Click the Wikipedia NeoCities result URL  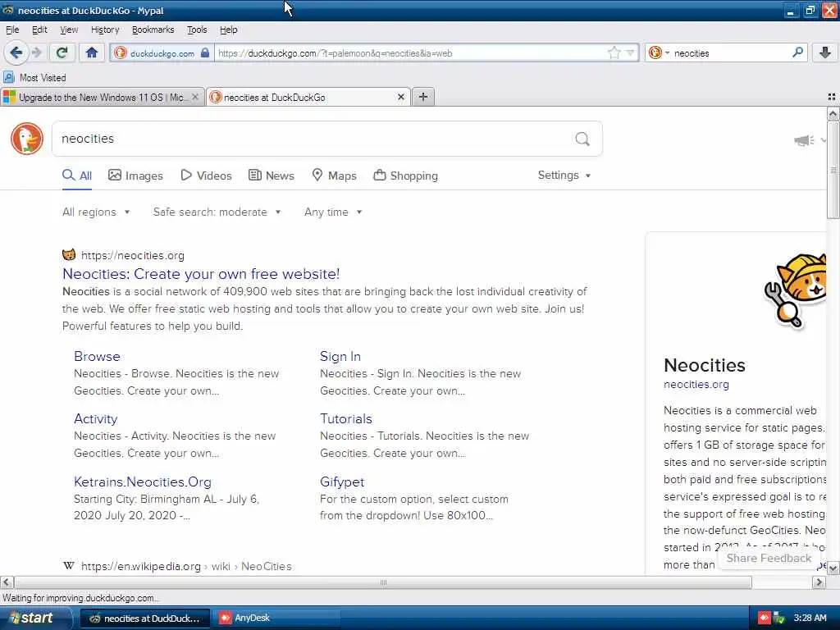point(186,566)
